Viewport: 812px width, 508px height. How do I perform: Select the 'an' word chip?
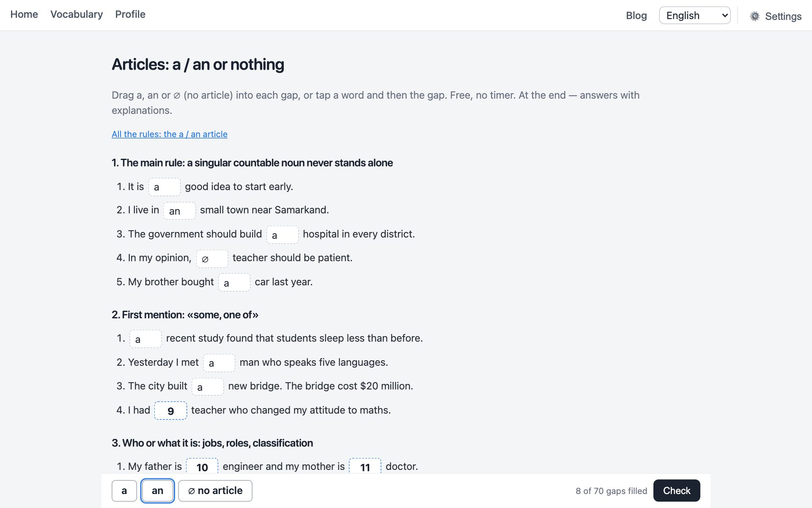point(157,491)
